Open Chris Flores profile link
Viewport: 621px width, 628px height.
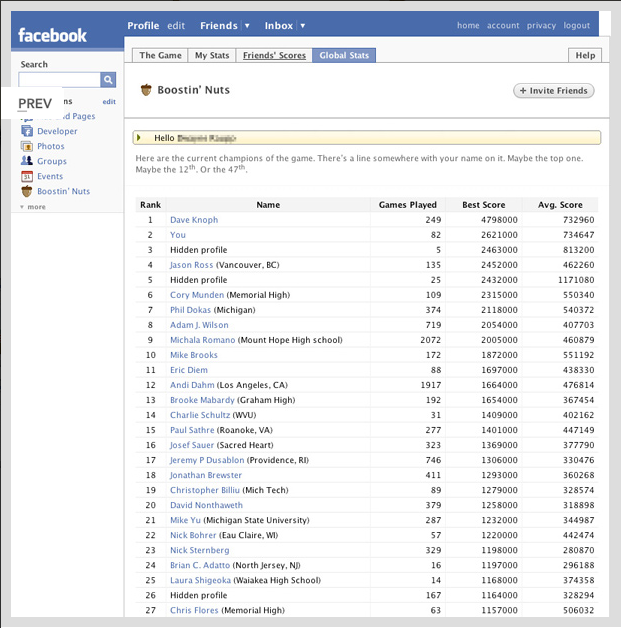pos(194,610)
